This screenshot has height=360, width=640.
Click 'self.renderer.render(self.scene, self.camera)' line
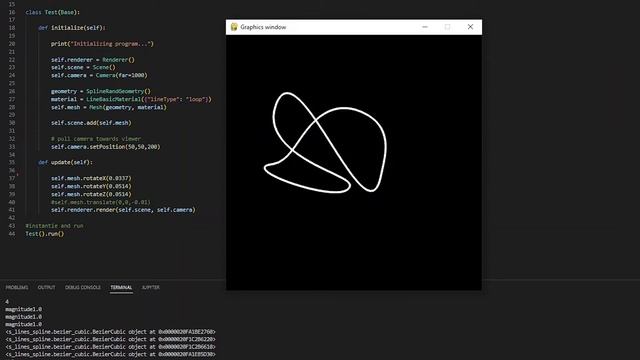tap(123, 210)
